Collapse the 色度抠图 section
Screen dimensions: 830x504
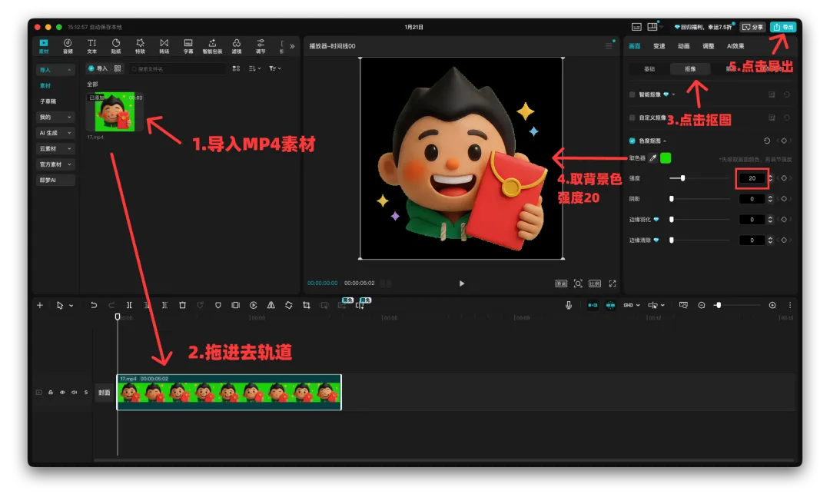coord(665,141)
